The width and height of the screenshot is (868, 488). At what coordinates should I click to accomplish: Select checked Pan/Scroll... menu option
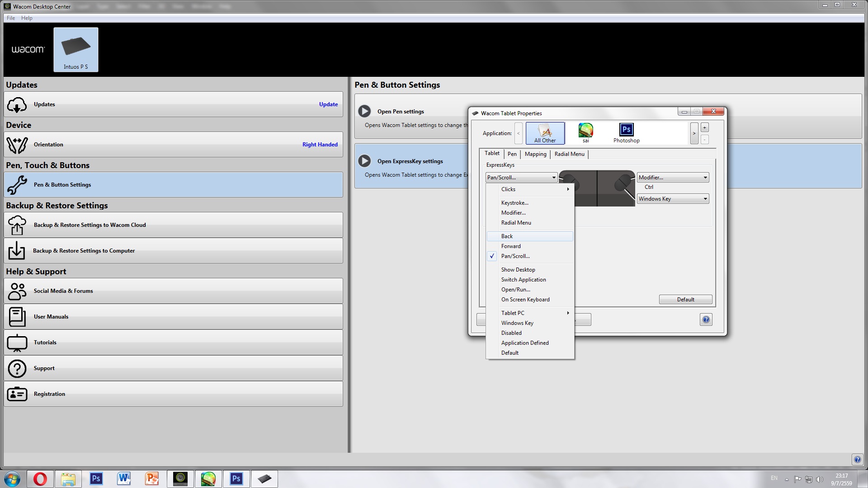(x=530, y=256)
